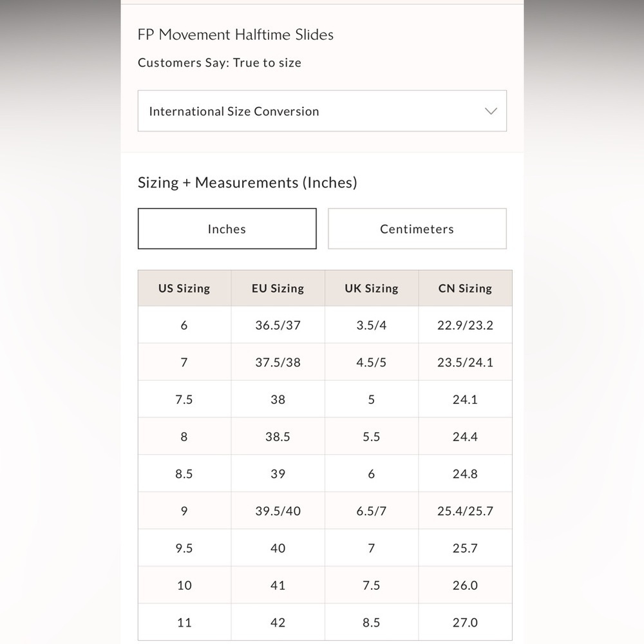Click the EU size 39.5/40 cell

(278, 511)
